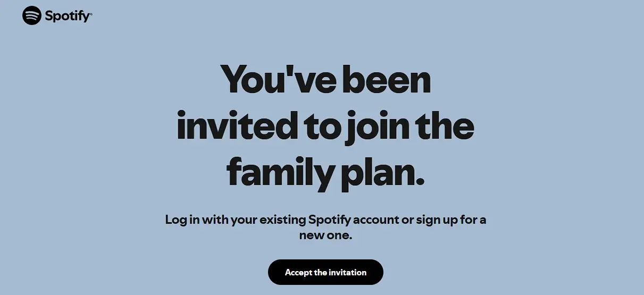Click the word "Spotify" in the subtitle
The image size is (644, 295).
[327, 220]
